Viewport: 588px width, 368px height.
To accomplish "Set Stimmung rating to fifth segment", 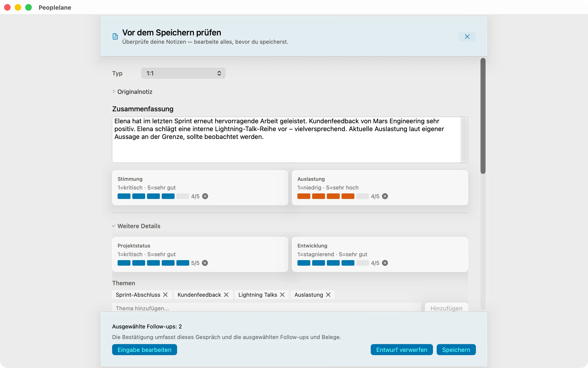I will tap(183, 196).
